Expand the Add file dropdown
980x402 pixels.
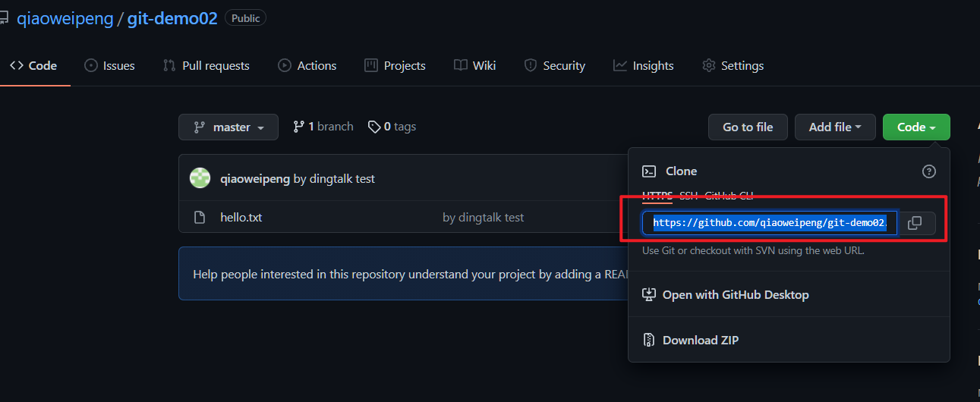[x=834, y=127]
